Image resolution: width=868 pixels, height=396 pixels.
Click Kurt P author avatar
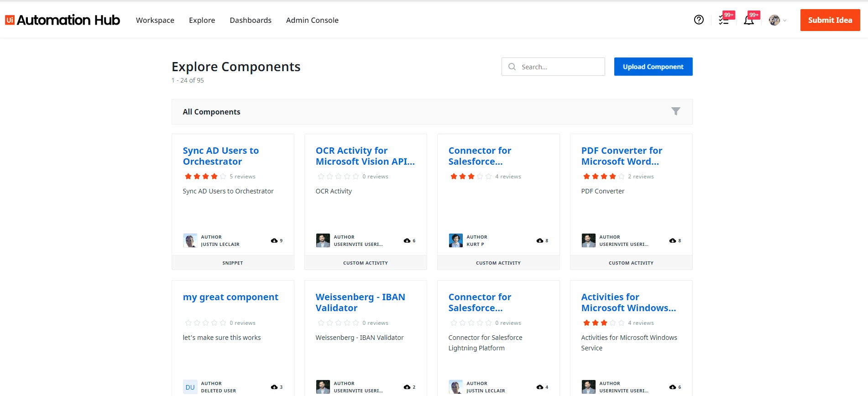coord(455,240)
